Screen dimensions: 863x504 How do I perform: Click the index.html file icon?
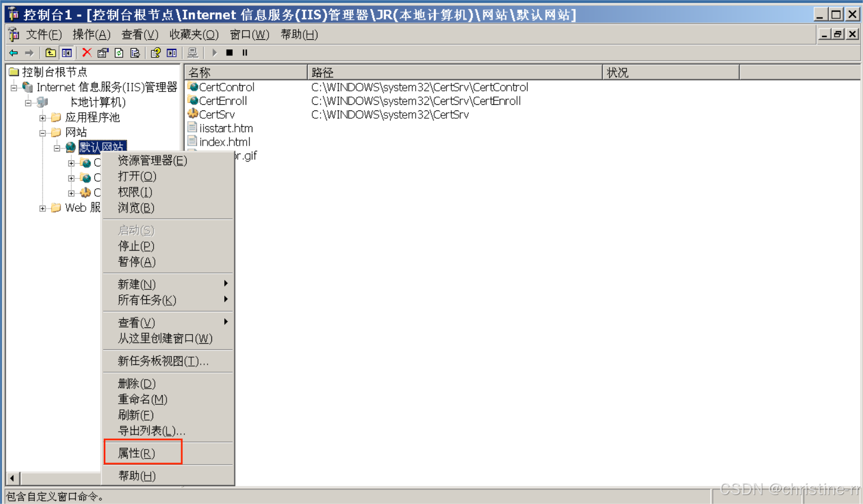click(192, 141)
